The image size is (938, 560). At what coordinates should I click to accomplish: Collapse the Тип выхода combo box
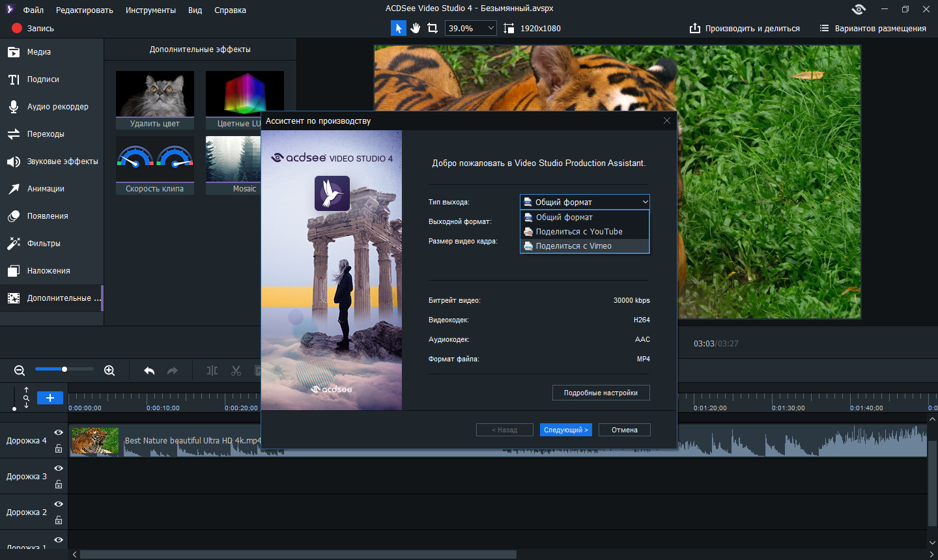point(585,202)
